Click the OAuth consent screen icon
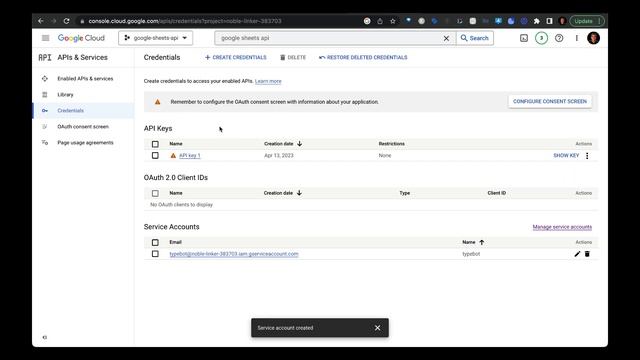Screen dimensions: 640x360 click(45, 127)
